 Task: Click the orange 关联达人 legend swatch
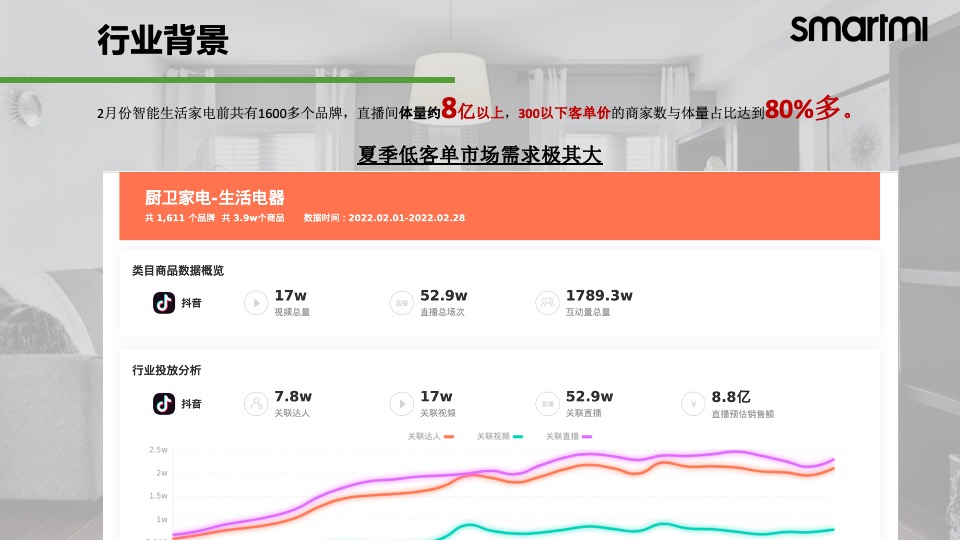point(449,437)
